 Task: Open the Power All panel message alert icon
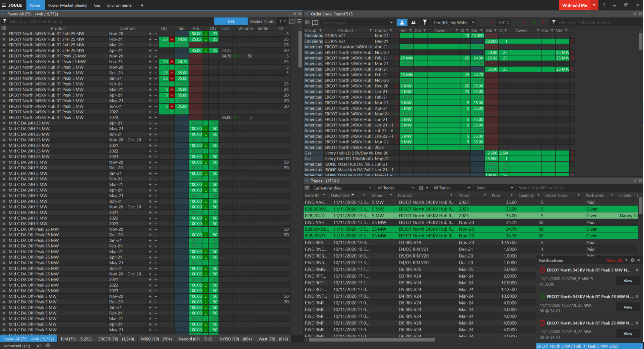click(292, 21)
